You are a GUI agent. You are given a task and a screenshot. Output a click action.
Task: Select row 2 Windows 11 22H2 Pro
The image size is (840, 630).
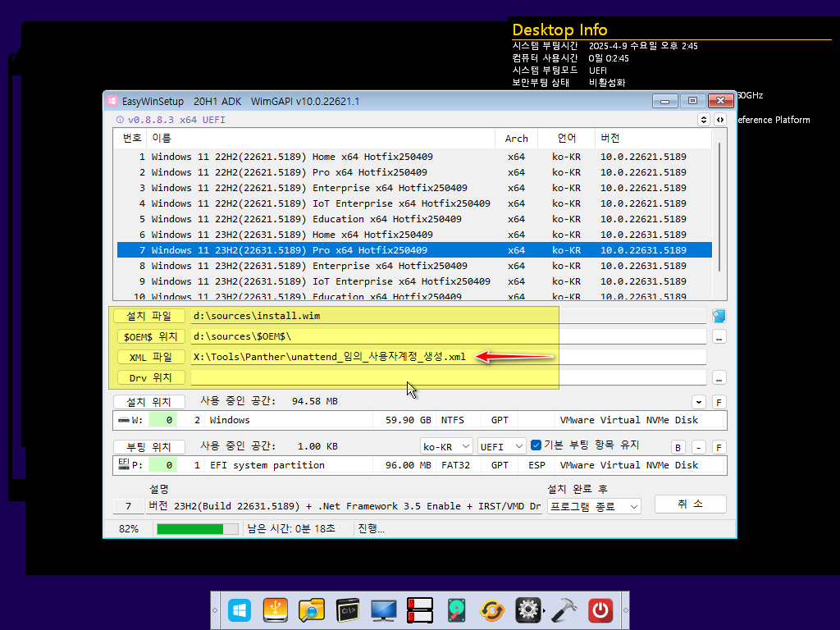pyautogui.click(x=414, y=172)
